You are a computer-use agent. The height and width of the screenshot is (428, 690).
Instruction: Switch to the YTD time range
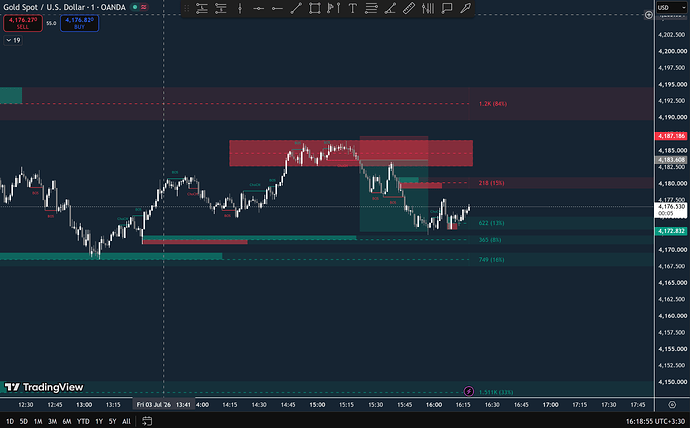(x=83, y=421)
